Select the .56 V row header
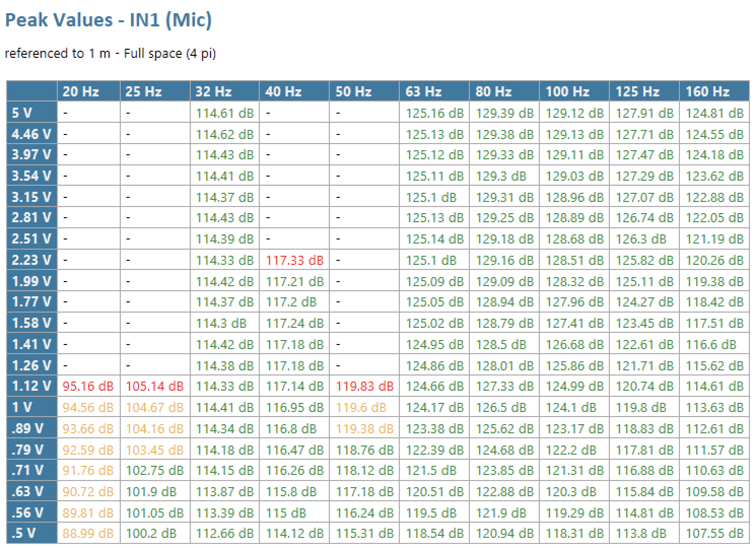756x548 pixels. click(31, 512)
